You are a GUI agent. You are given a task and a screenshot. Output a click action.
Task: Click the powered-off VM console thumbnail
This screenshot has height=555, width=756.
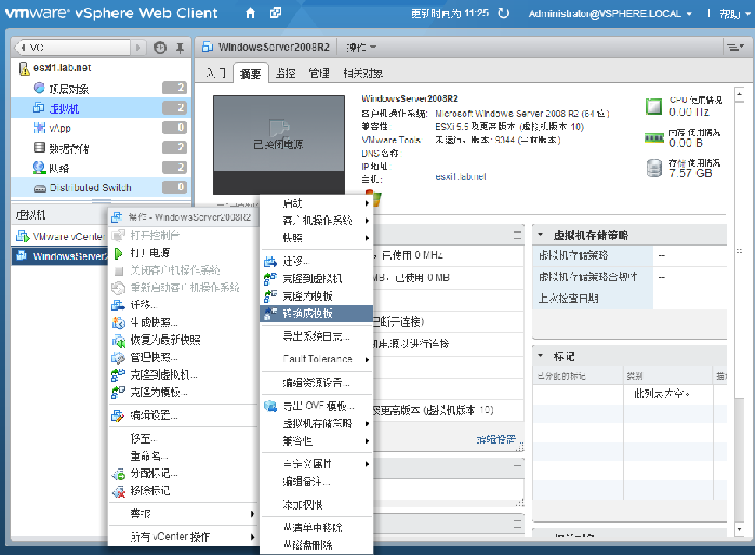pyautogui.click(x=279, y=145)
